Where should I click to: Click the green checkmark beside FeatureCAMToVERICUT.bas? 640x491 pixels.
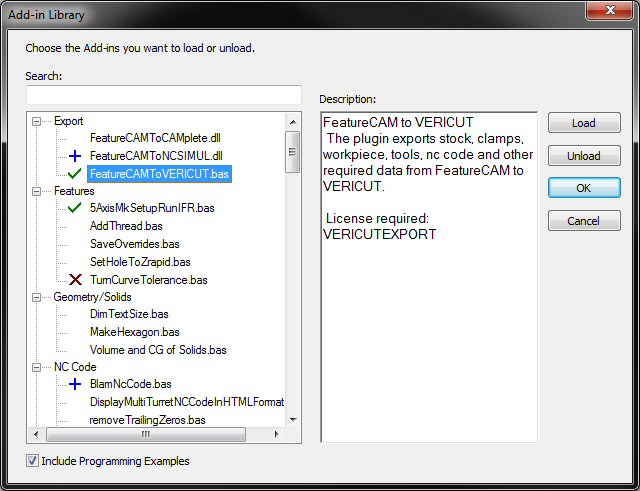74,174
